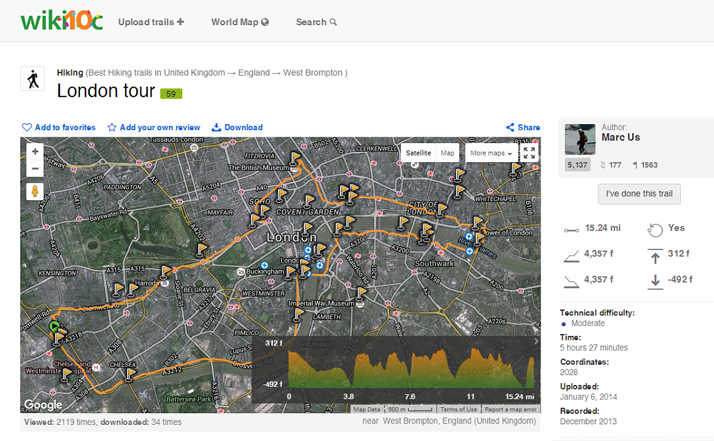Open the More maps dropdown
This screenshot has height=441, width=714.
pyautogui.click(x=490, y=153)
